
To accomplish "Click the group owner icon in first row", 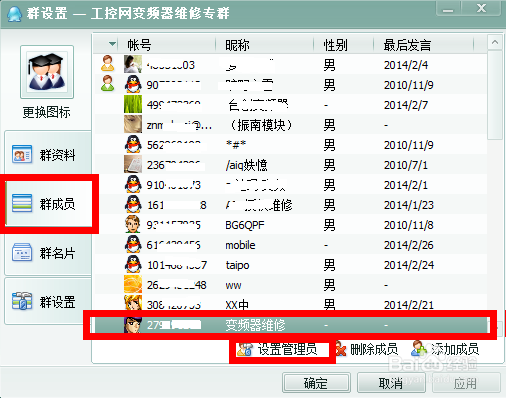I will coord(108,63).
